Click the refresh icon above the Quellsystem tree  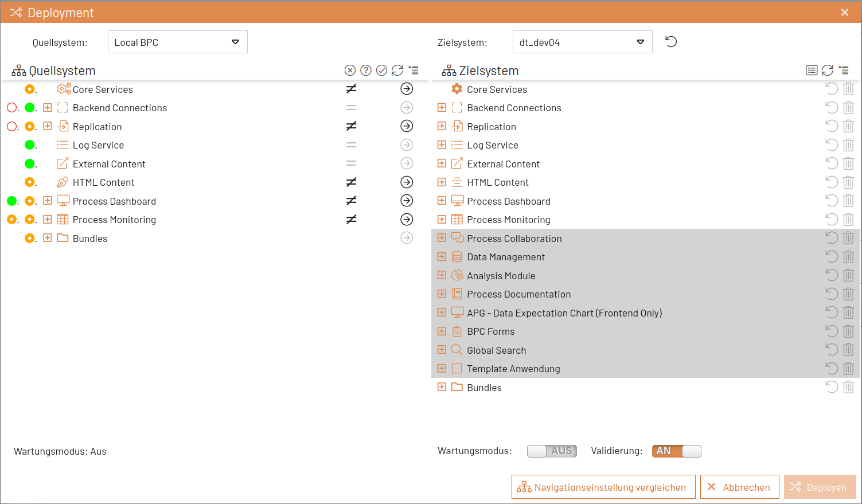(x=398, y=70)
